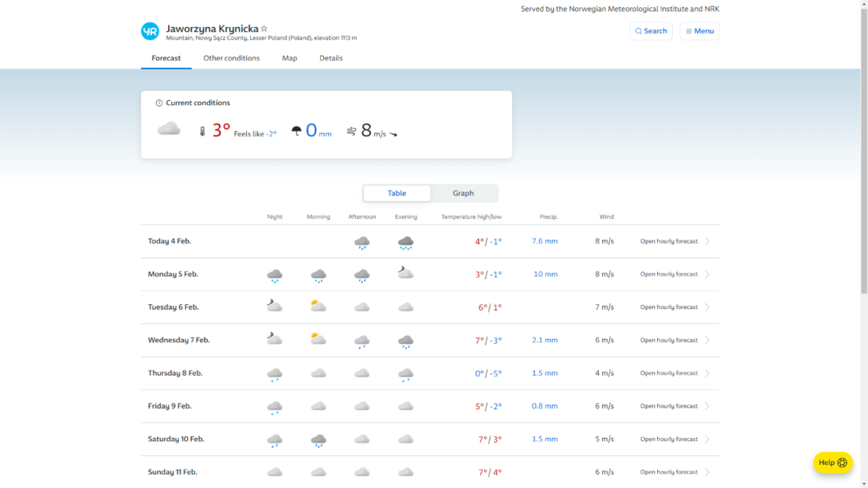Screen dimensions: 868x488
Task: Click Sunday's afternoon cloud icon
Action: pyautogui.click(x=362, y=472)
